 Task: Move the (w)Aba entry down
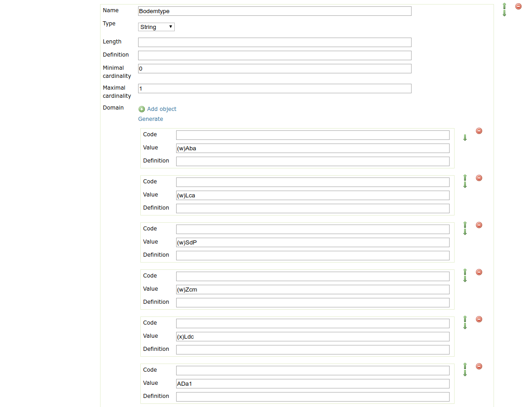click(465, 138)
